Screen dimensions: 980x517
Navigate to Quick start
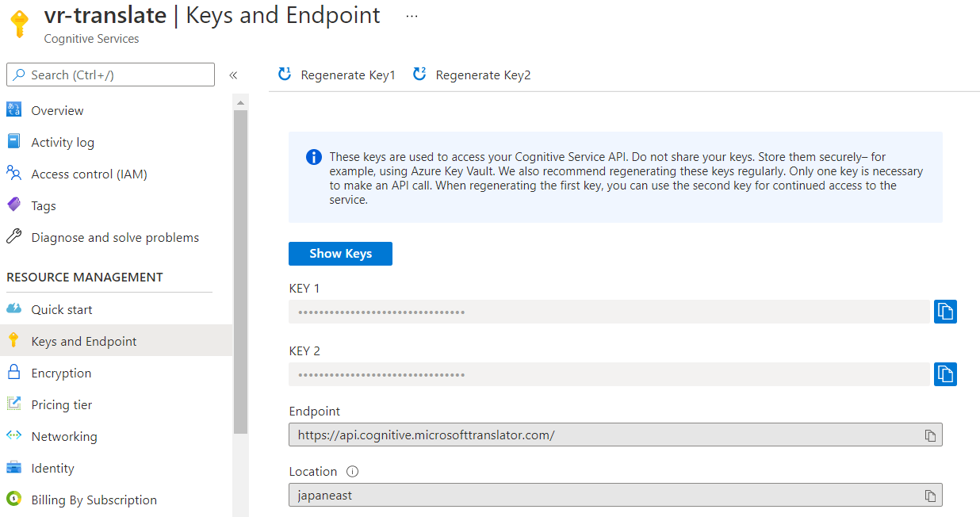(62, 310)
